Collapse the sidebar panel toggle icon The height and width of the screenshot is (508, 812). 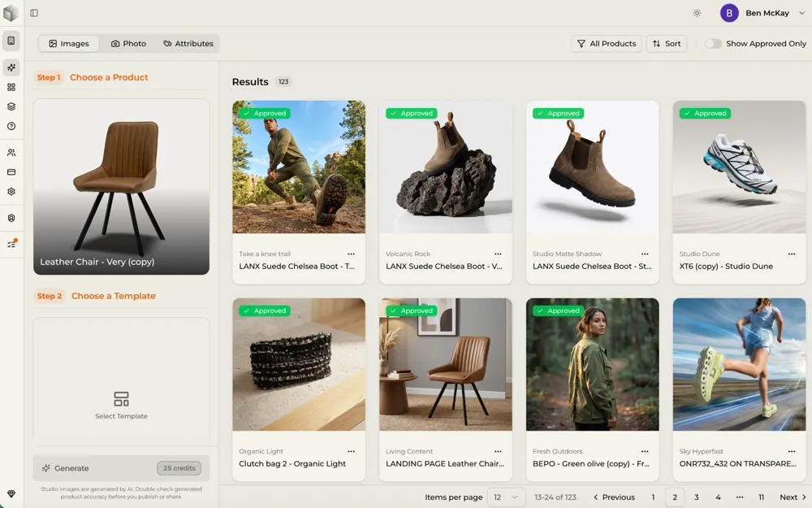pos(34,13)
